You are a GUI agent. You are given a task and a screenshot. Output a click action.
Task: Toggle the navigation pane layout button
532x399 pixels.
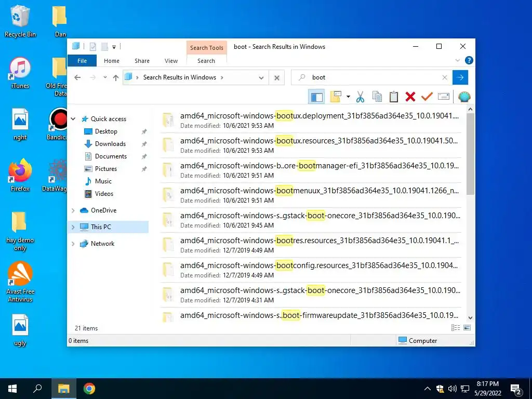click(316, 97)
